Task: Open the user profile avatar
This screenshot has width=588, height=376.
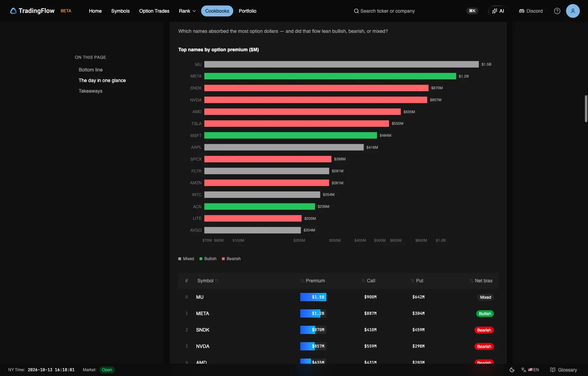Action: [x=573, y=11]
